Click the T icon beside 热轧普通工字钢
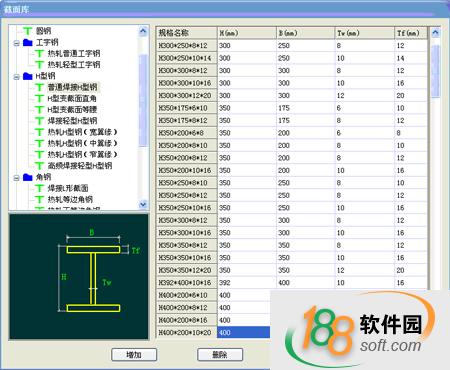Screen dimensions: 450x370 [39, 53]
